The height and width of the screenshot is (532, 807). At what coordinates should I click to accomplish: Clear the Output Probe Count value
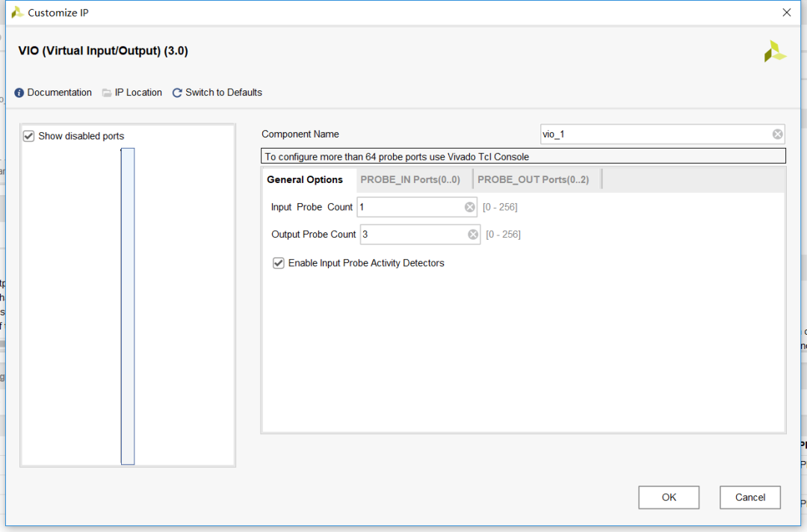(x=472, y=235)
